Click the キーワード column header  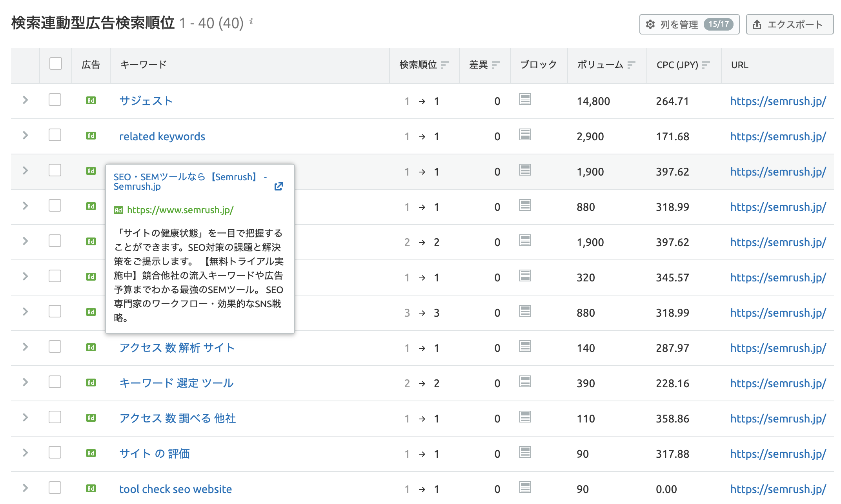coord(143,65)
